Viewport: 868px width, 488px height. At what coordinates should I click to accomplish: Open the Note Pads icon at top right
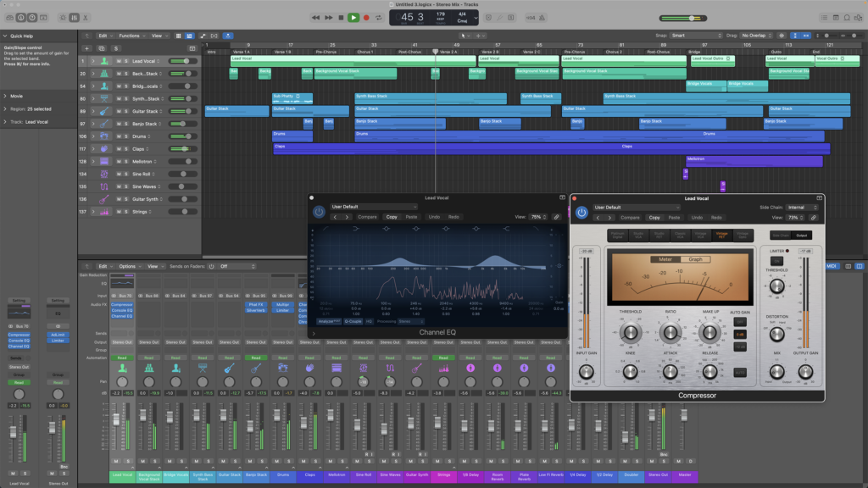[x=836, y=18]
